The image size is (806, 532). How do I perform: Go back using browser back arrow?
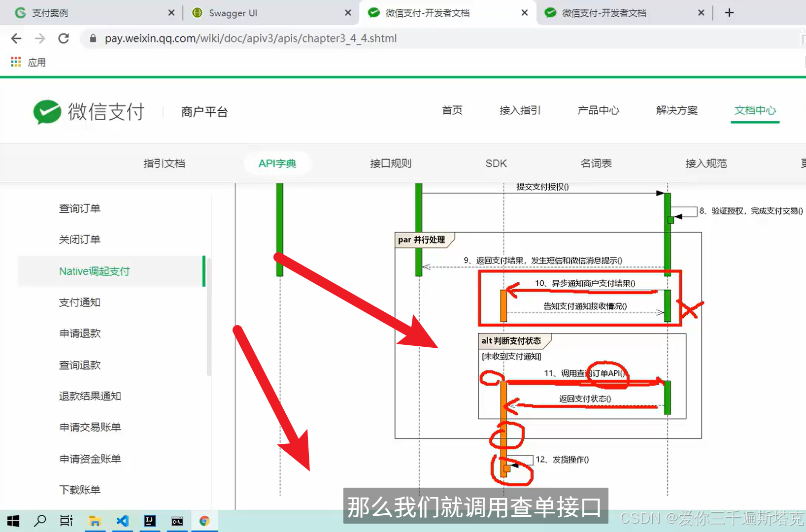click(16, 38)
